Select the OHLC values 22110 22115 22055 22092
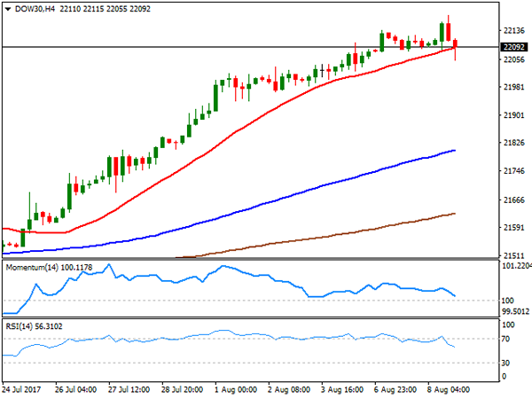Image resolution: width=532 pixels, height=399 pixels. click(x=106, y=9)
